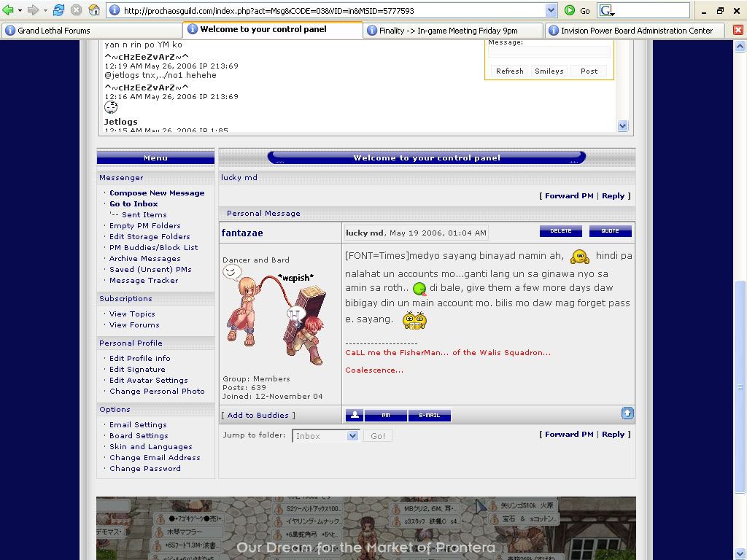Click the DELETE button on the message
Image resolution: width=747 pixels, height=560 pixels.
click(560, 231)
